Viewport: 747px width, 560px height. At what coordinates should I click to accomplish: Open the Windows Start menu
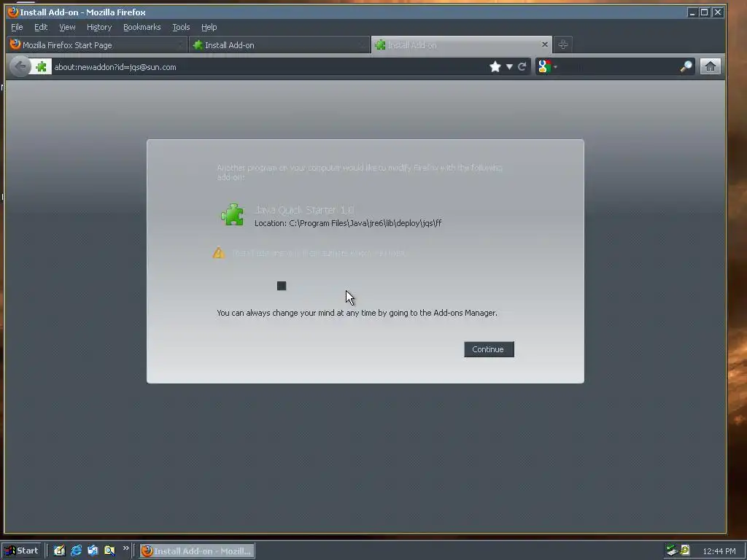click(22, 551)
